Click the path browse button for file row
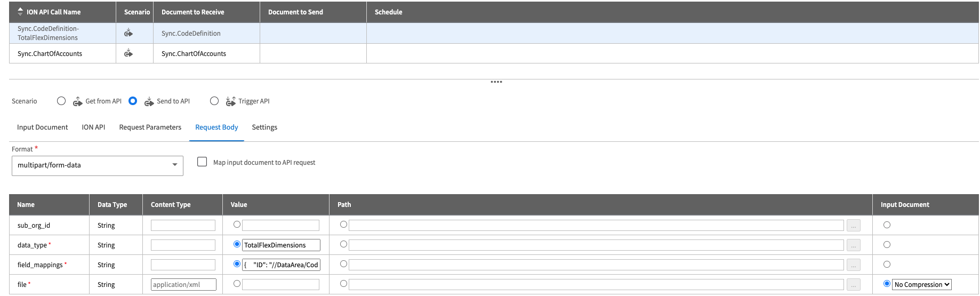 853,285
